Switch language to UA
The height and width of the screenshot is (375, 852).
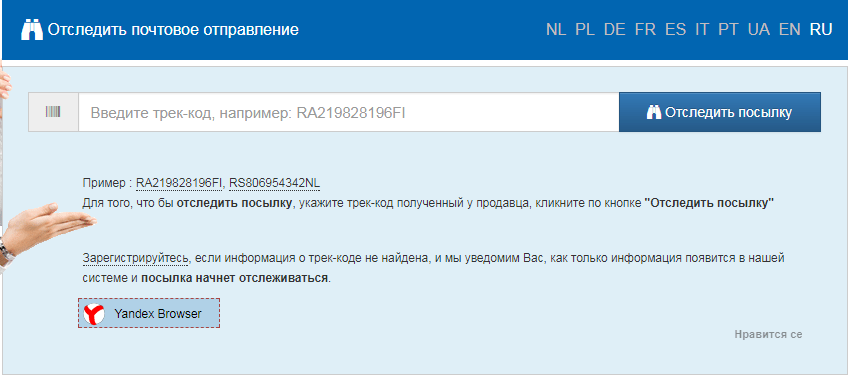click(759, 29)
